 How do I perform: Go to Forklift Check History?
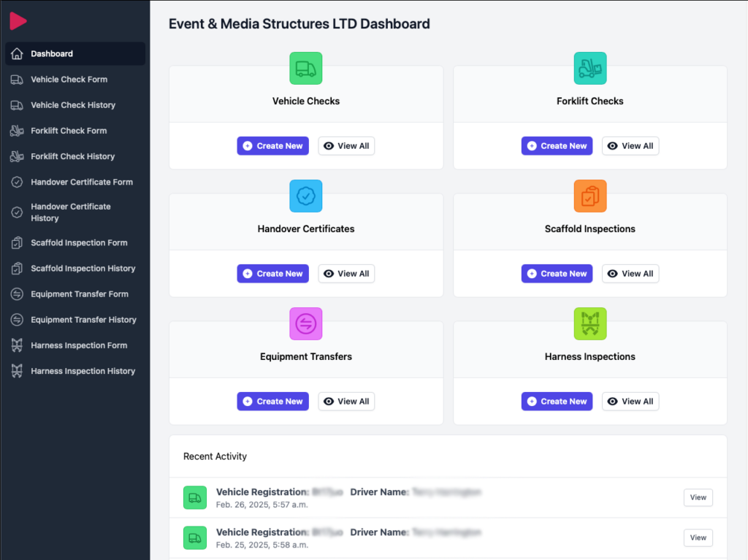click(x=72, y=156)
